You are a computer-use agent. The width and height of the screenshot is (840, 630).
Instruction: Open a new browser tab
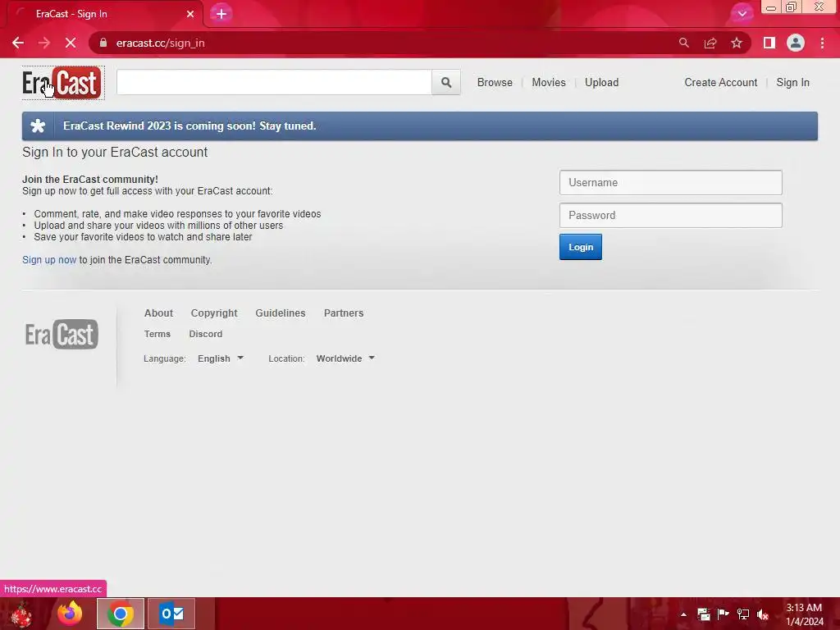tap(221, 14)
